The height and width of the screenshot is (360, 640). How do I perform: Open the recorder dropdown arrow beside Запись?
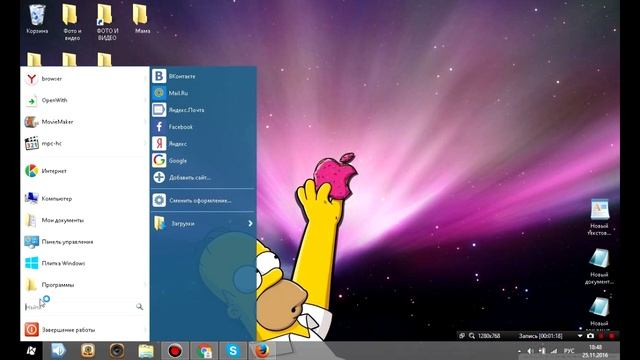[x=580, y=336]
